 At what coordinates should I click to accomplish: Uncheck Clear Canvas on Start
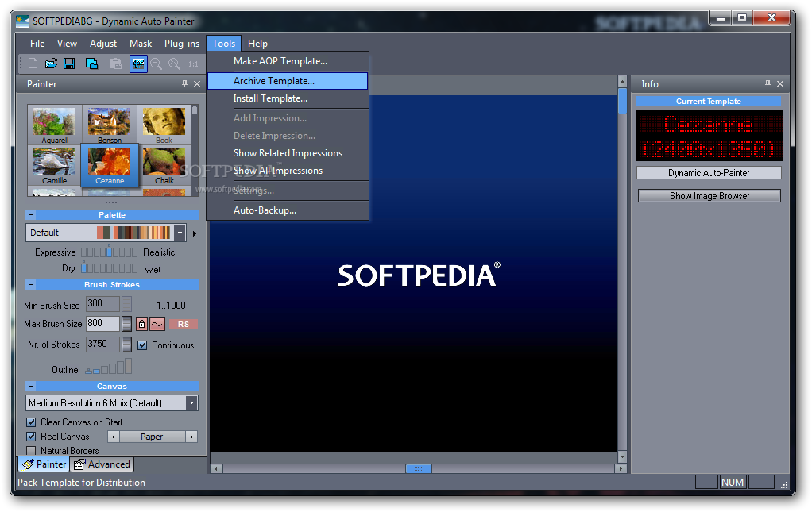pyautogui.click(x=31, y=422)
